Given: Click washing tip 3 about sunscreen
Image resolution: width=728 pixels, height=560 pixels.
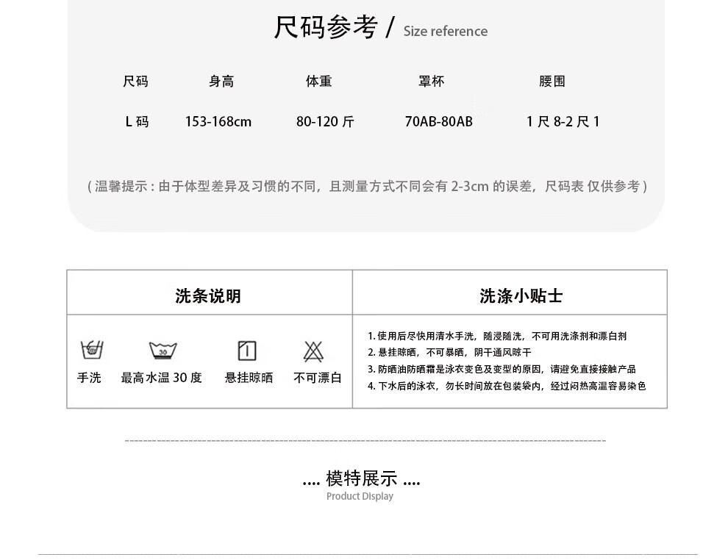Looking at the screenshot, I should (502, 369).
